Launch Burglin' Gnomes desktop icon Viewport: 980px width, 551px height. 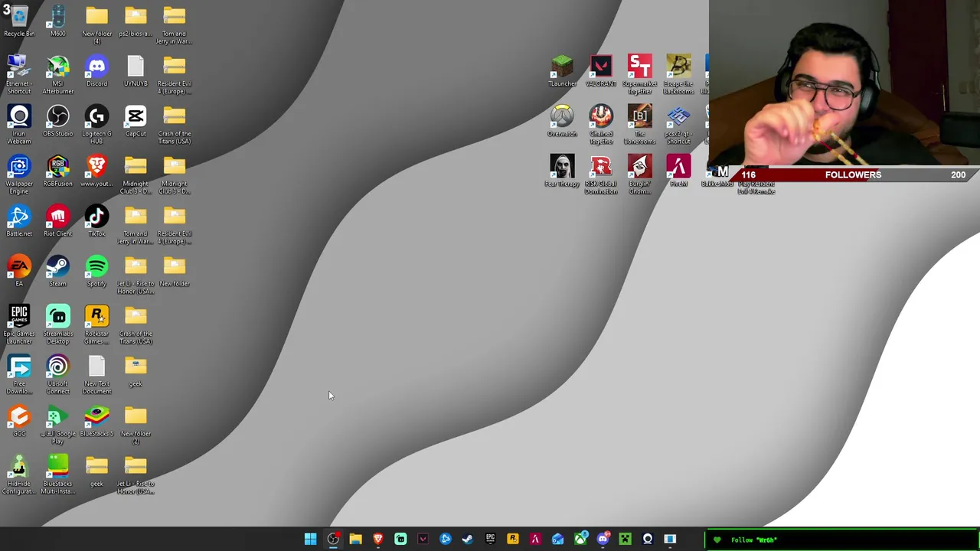(640, 174)
